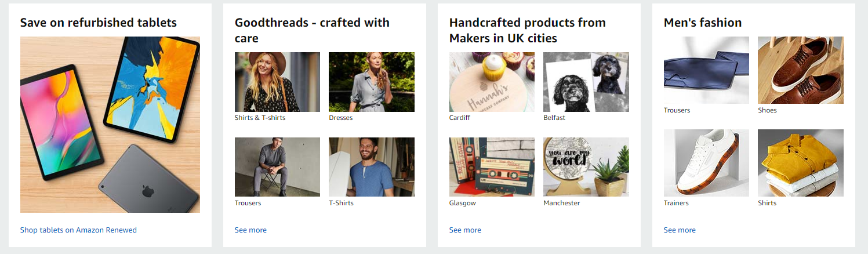Choose the Manchester handcrafted image
868x254 pixels.
[x=586, y=167]
